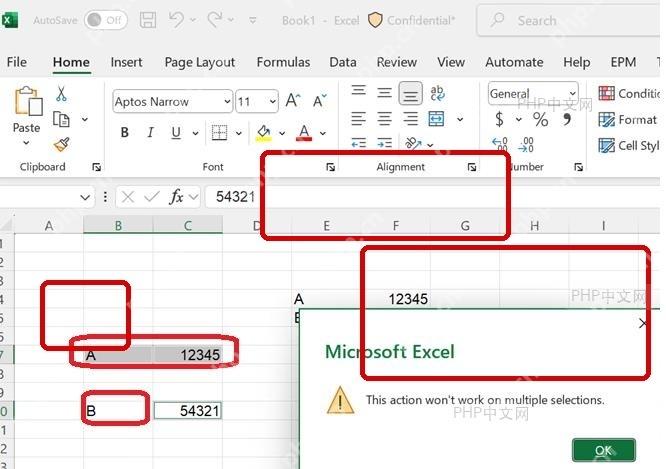The image size is (666, 469).
Task: Apply Percent Style format
Action: [540, 119]
